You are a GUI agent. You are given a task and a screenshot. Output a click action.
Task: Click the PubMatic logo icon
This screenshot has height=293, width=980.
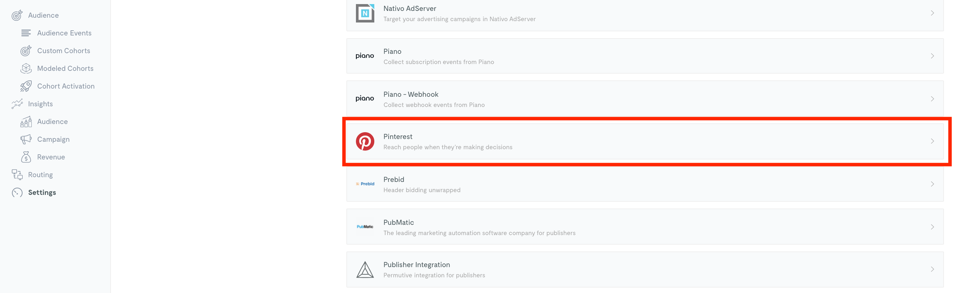click(364, 227)
